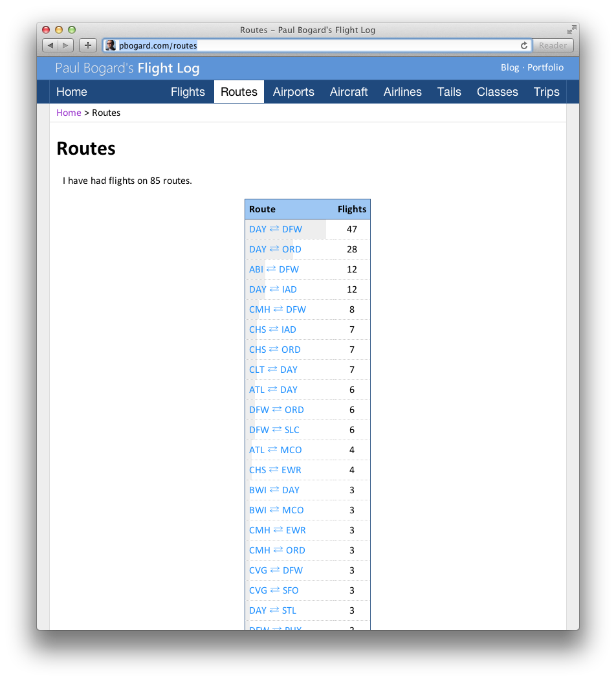Open the Tails section
This screenshot has height=681, width=616.
[x=449, y=92]
